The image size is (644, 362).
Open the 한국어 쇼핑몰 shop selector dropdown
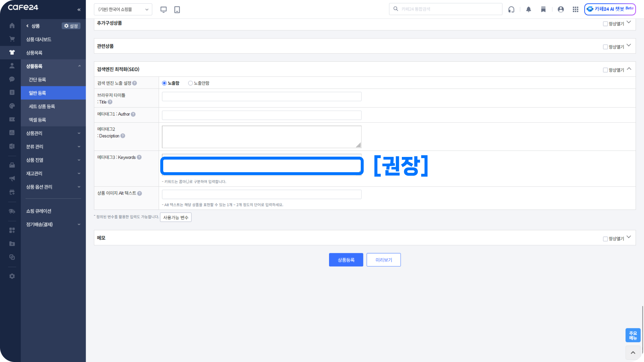123,9
